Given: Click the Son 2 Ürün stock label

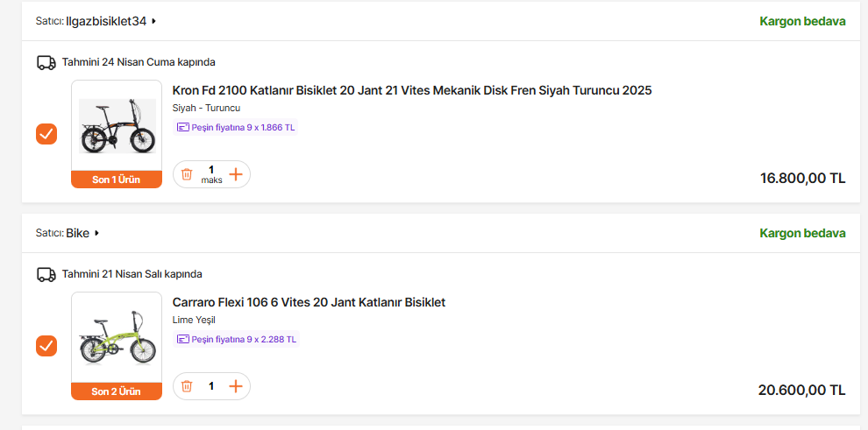Looking at the screenshot, I should click(x=117, y=391).
